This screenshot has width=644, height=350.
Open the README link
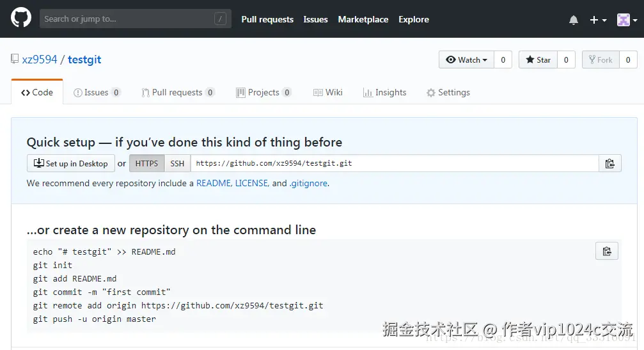click(x=214, y=183)
